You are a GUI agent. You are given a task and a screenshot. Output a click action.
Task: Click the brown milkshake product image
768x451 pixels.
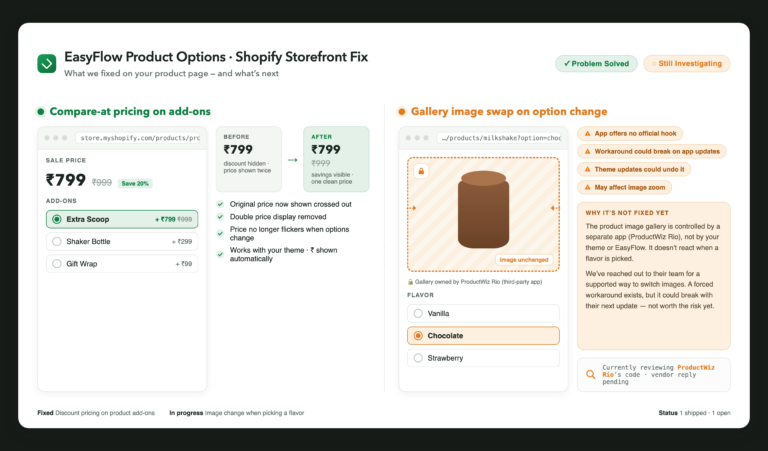pos(483,210)
